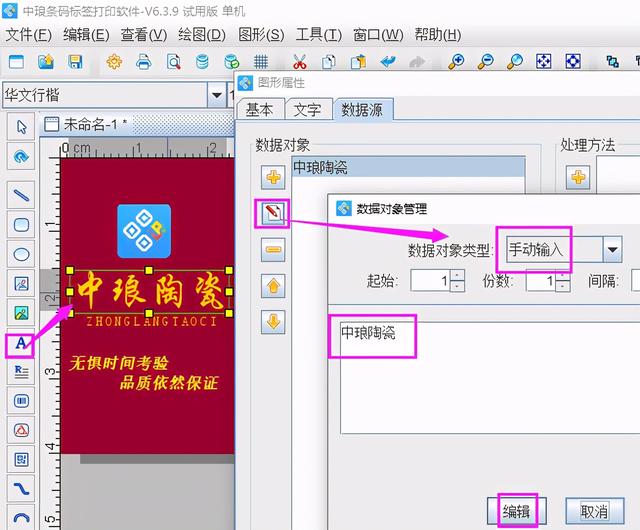Click the blue Undo arrow icon
The width and height of the screenshot is (640, 530).
[387, 62]
